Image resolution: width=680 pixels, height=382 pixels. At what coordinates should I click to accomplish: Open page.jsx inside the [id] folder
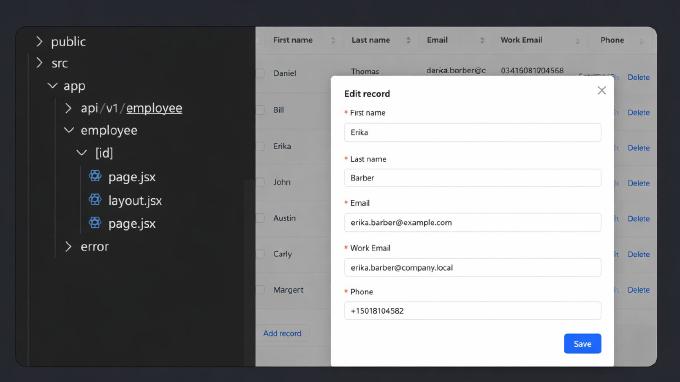click(x=132, y=177)
